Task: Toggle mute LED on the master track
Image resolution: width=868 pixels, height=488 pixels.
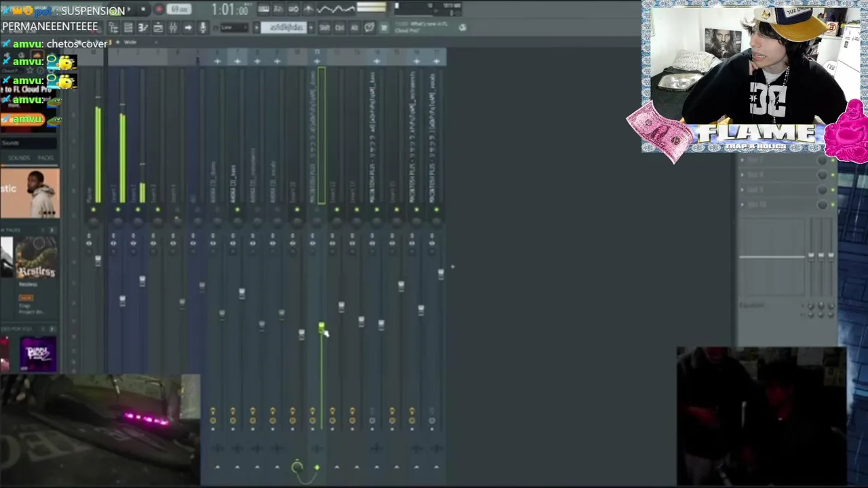Action: coord(93,209)
